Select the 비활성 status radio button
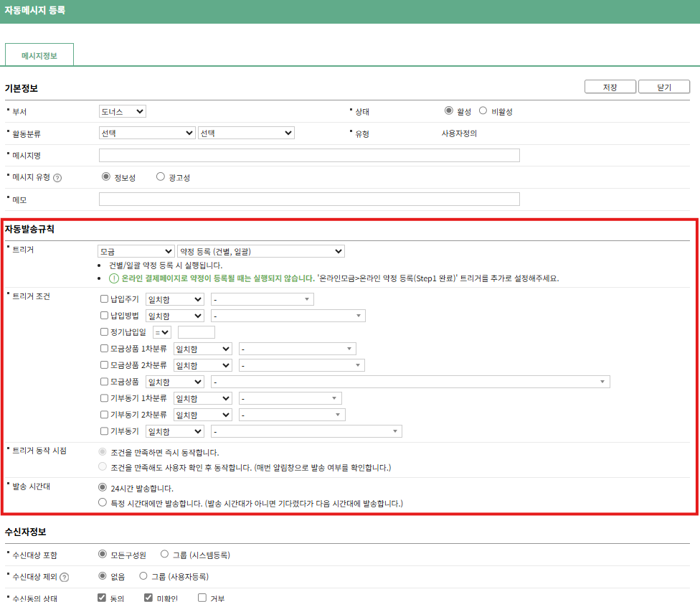Screen dimensions: 700x602 [x=483, y=110]
